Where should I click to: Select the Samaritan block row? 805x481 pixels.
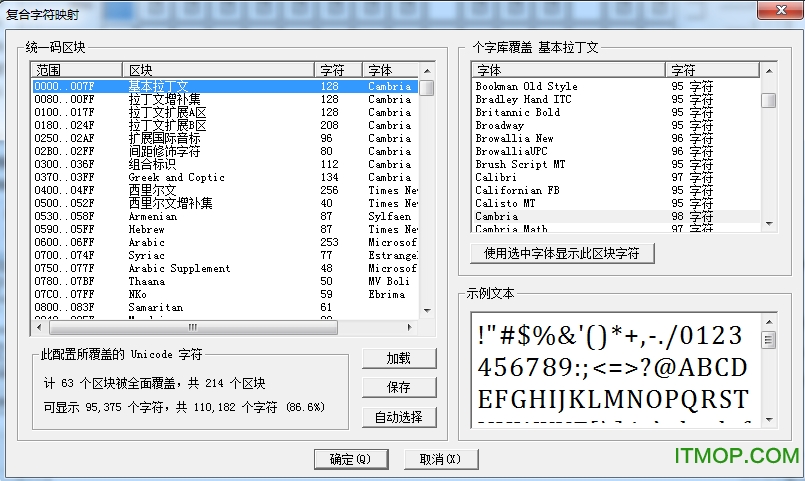[x=225, y=307]
